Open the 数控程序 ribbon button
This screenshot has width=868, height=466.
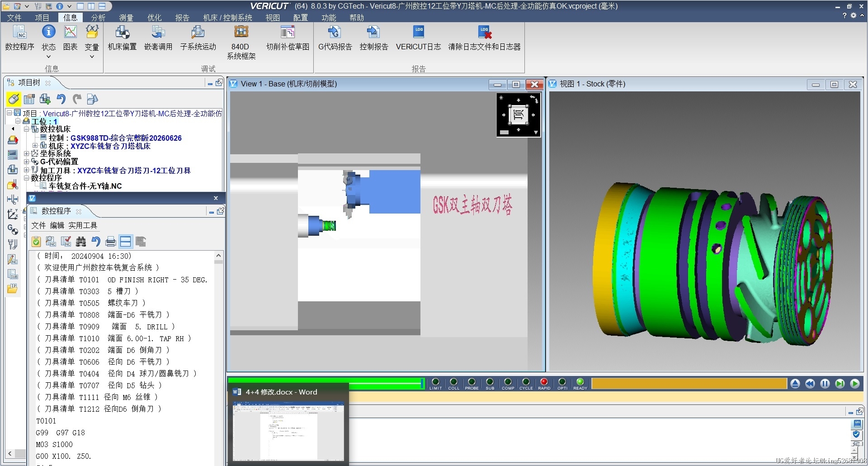click(19, 38)
